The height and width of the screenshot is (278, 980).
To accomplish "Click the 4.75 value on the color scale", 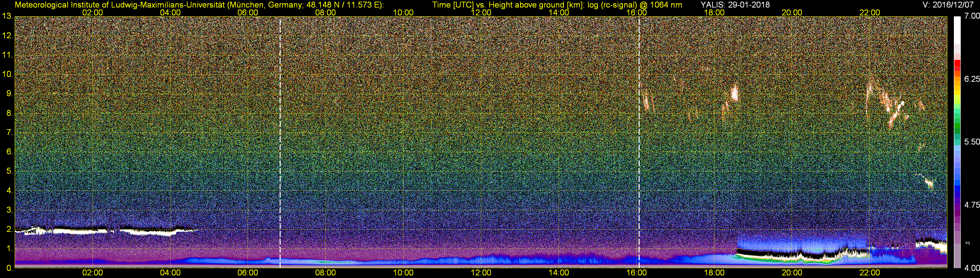I will 972,205.
